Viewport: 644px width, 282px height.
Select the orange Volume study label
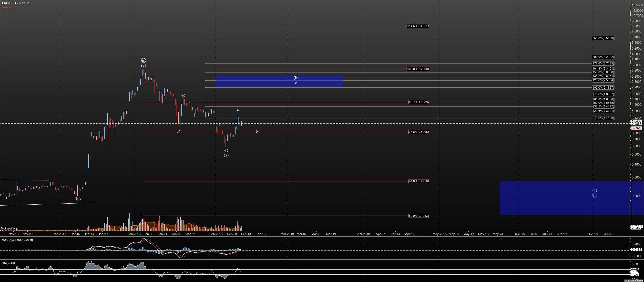click(x=7, y=7)
